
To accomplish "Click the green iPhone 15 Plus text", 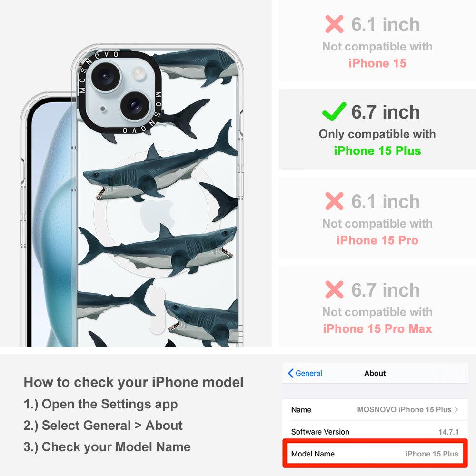I will [x=377, y=151].
